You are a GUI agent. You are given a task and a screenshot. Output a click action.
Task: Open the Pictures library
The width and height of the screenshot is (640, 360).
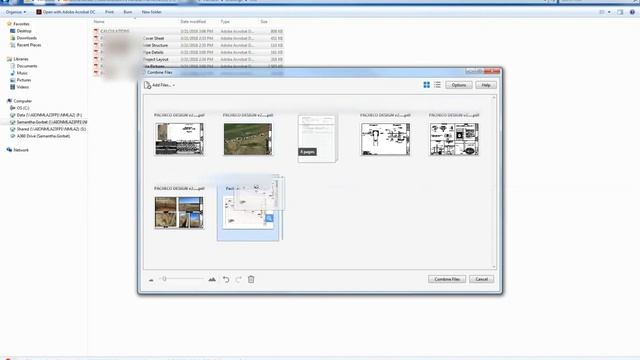point(20,80)
